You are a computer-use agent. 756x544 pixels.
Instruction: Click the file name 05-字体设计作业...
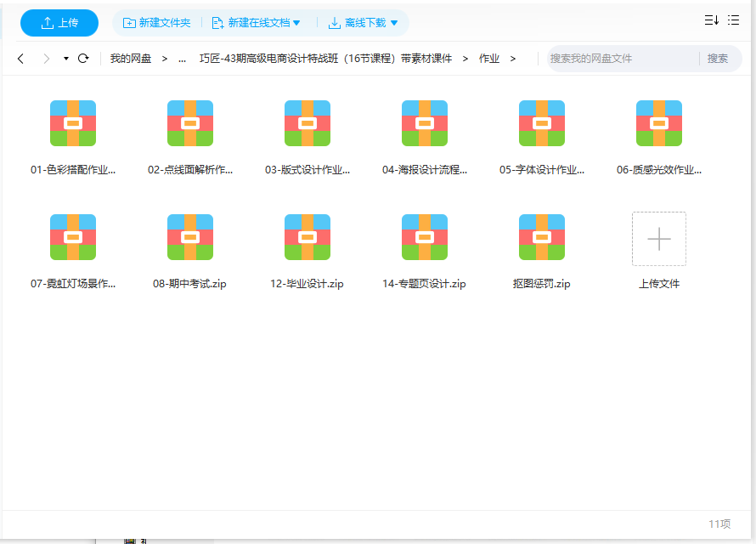click(x=541, y=170)
